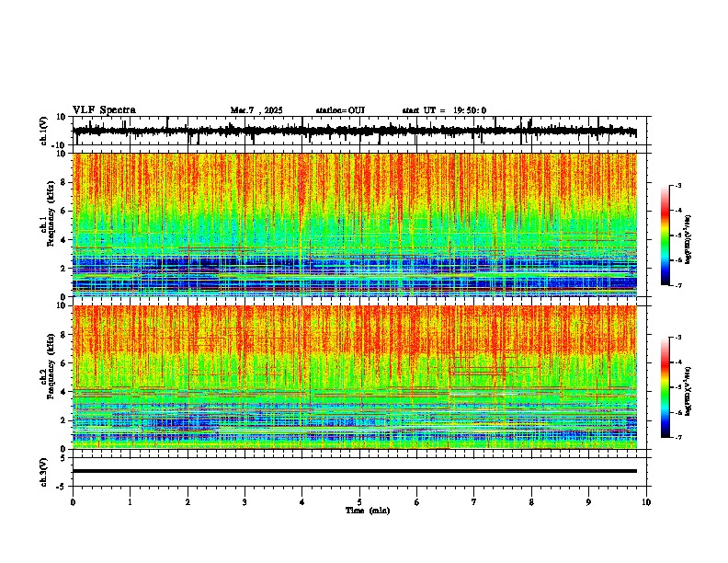Select the "start UT = 19:50:0" text

tap(444, 110)
